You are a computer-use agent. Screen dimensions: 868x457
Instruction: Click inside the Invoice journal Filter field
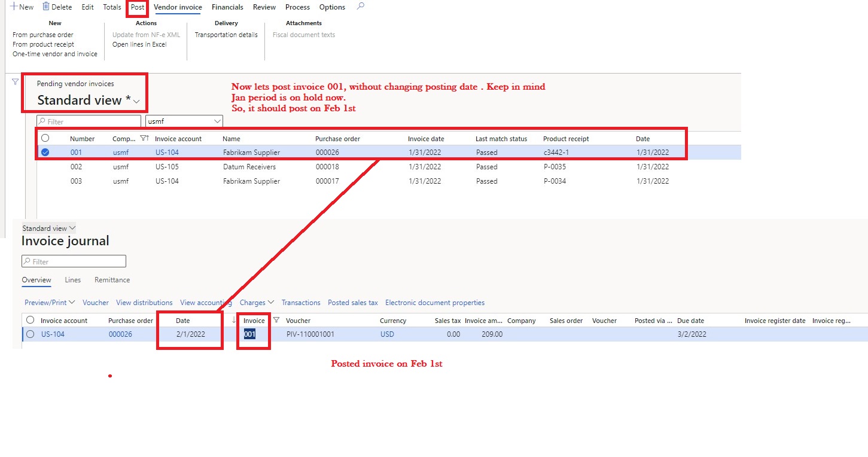tap(74, 261)
